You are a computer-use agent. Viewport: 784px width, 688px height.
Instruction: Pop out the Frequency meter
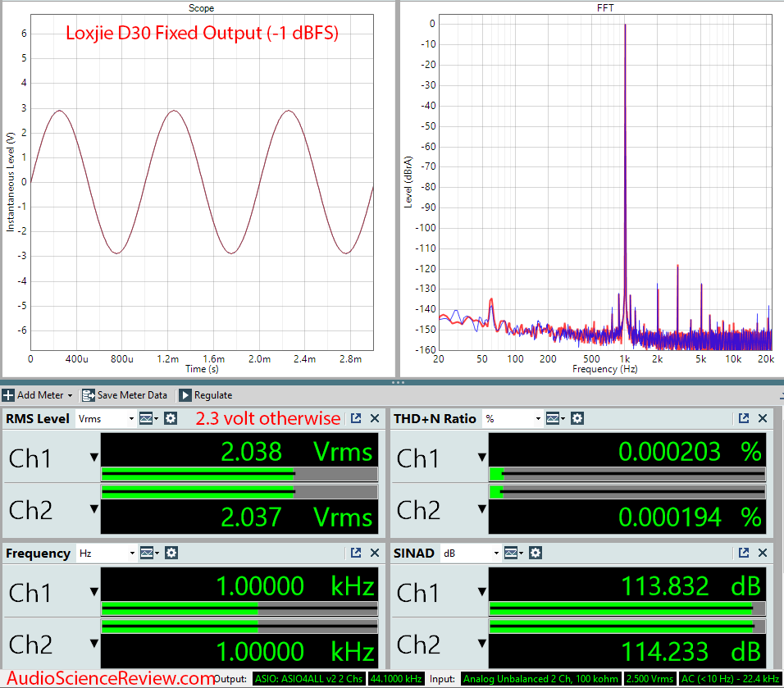click(356, 553)
